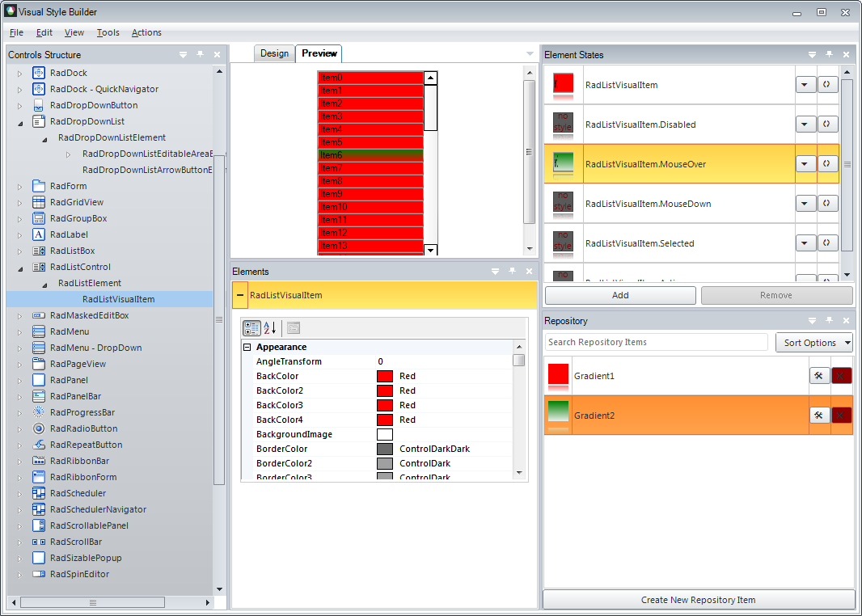
Task: Switch to the Design tab
Action: 274,53
